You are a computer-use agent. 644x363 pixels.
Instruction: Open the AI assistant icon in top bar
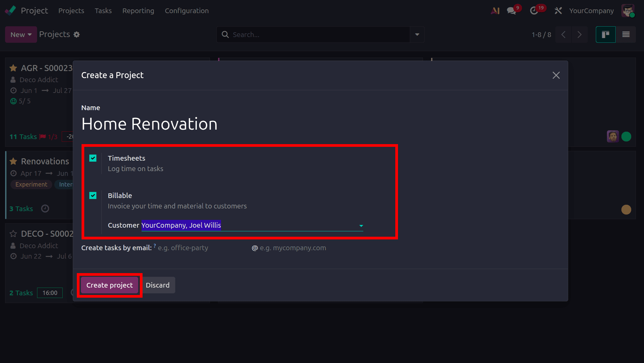pyautogui.click(x=495, y=11)
